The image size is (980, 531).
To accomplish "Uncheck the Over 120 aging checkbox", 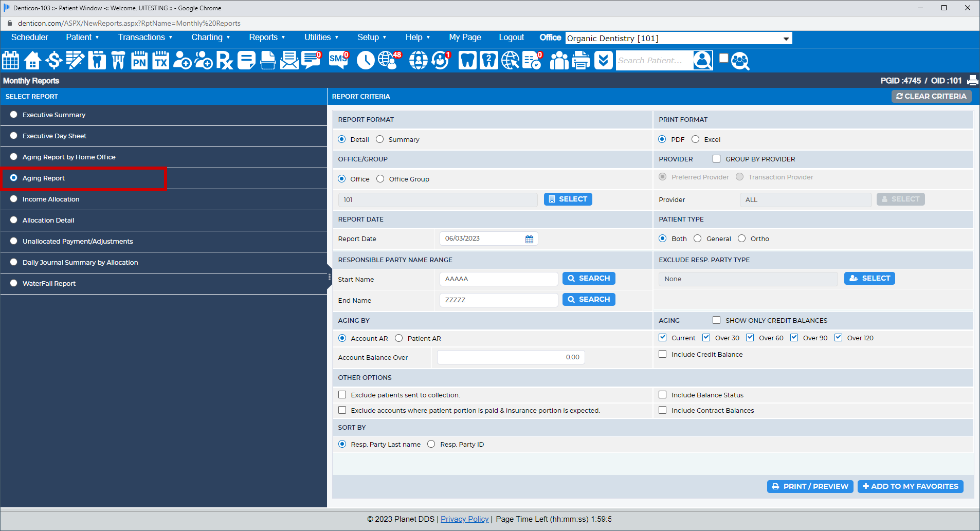I will pos(838,337).
